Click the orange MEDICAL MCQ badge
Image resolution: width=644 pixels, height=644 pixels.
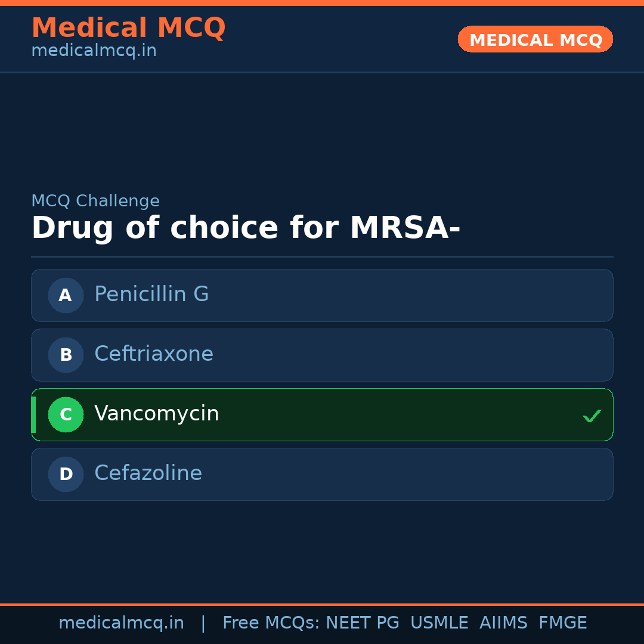[x=535, y=40]
